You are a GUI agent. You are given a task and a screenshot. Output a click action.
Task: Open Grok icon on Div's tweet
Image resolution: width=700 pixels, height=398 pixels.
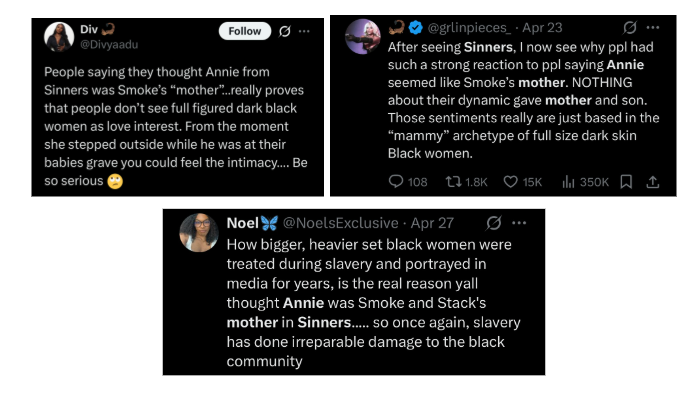pos(285,31)
